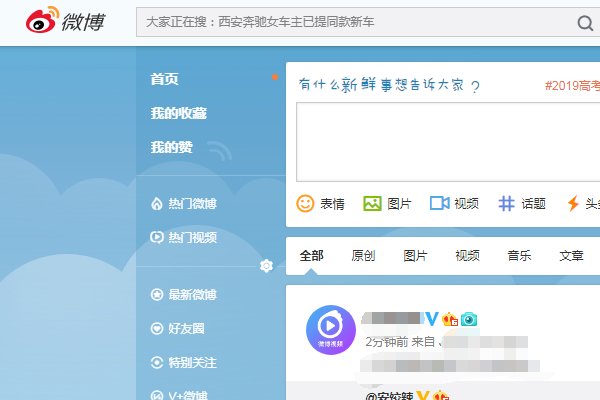Click the 表情 smiley icon
600x400 pixels.
[x=305, y=204]
